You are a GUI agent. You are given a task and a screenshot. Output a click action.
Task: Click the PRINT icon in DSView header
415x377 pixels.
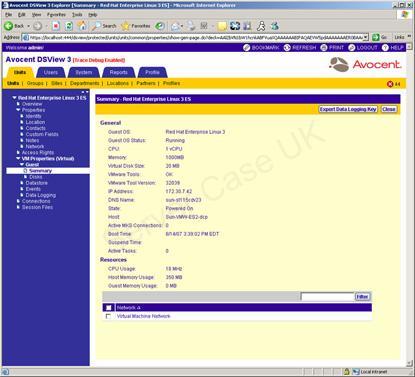point(324,48)
